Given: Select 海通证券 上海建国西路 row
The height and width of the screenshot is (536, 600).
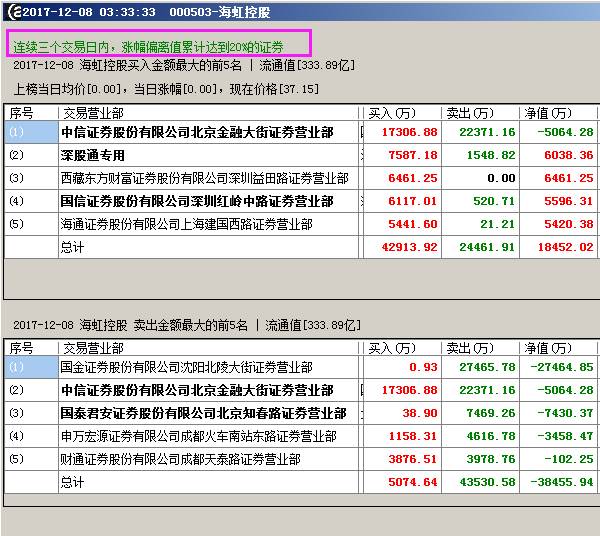Looking at the screenshot, I should click(197, 224).
